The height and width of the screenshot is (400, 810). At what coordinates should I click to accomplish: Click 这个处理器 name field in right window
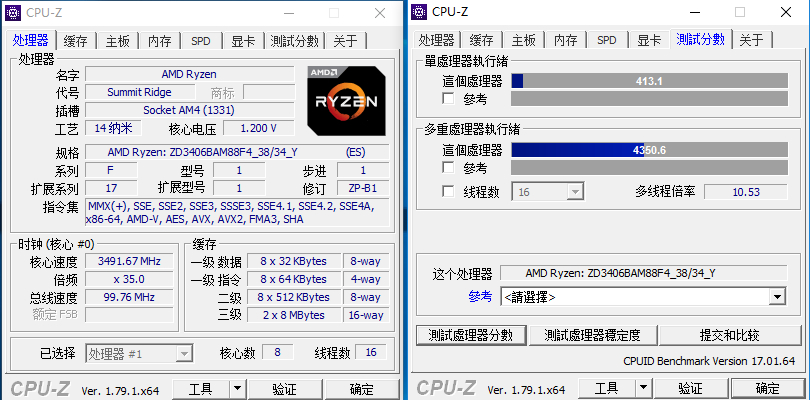(644, 273)
